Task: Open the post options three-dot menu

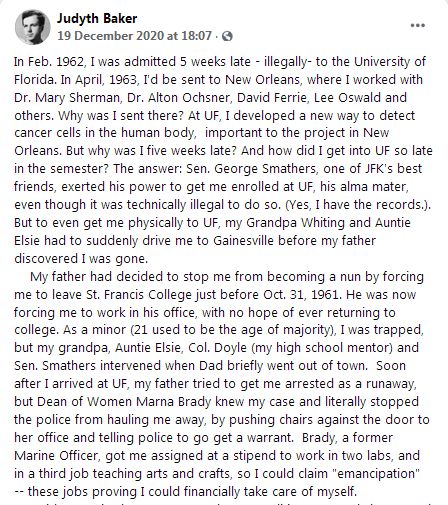Action: tap(417, 25)
